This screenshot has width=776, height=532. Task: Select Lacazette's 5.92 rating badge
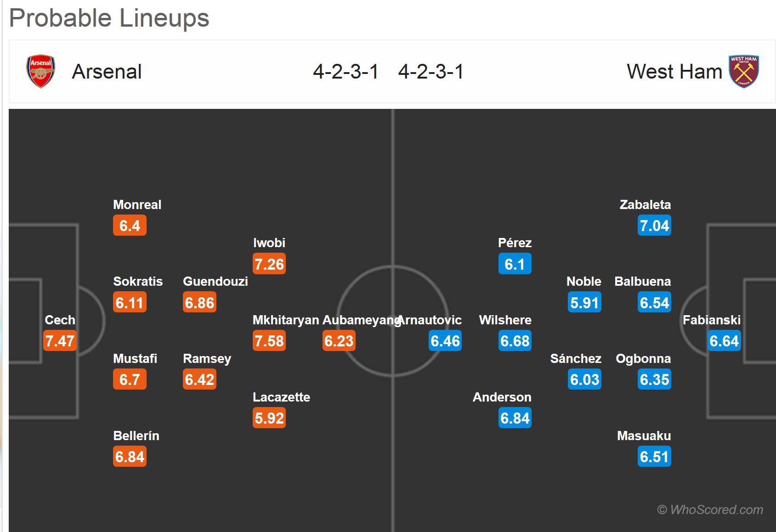click(x=269, y=418)
